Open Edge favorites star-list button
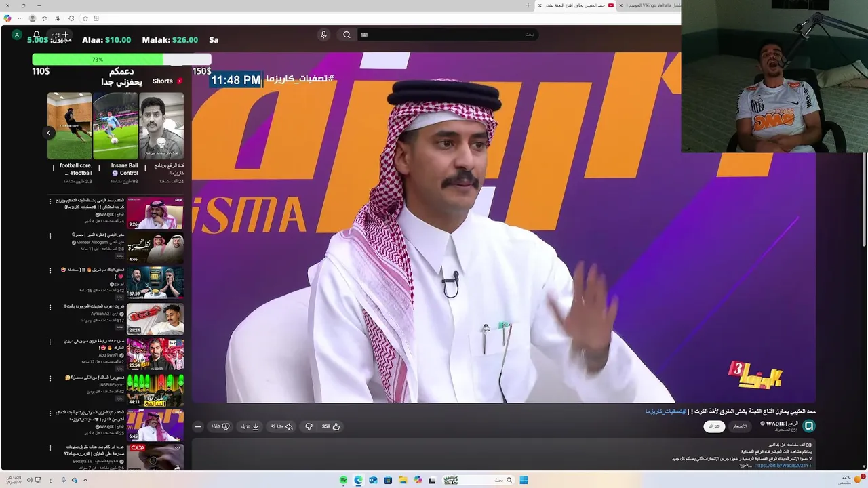 click(45, 18)
